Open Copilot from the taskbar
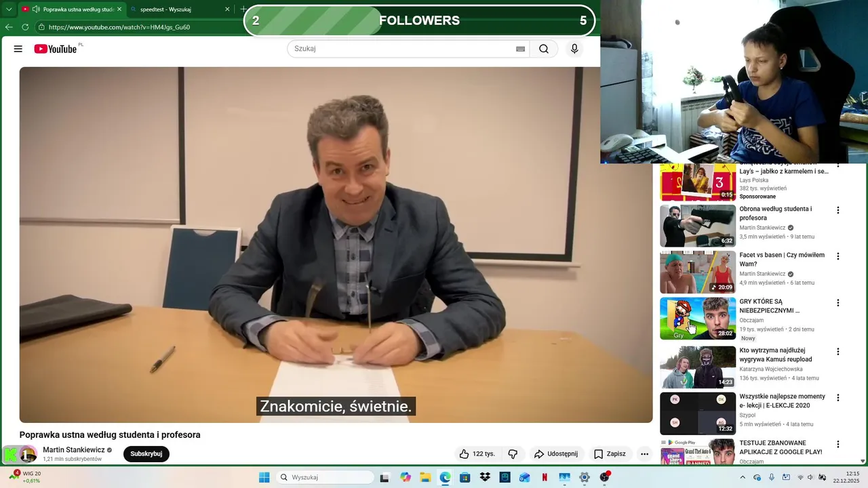 (x=406, y=477)
